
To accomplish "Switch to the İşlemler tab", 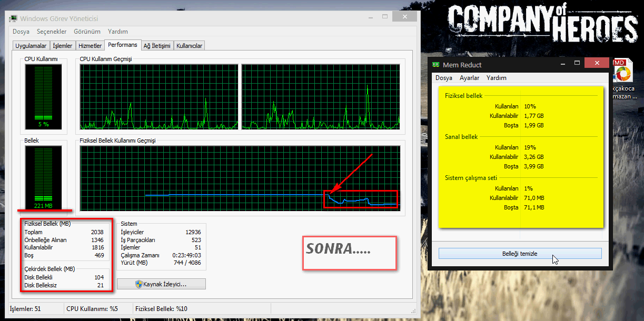I will click(x=64, y=46).
